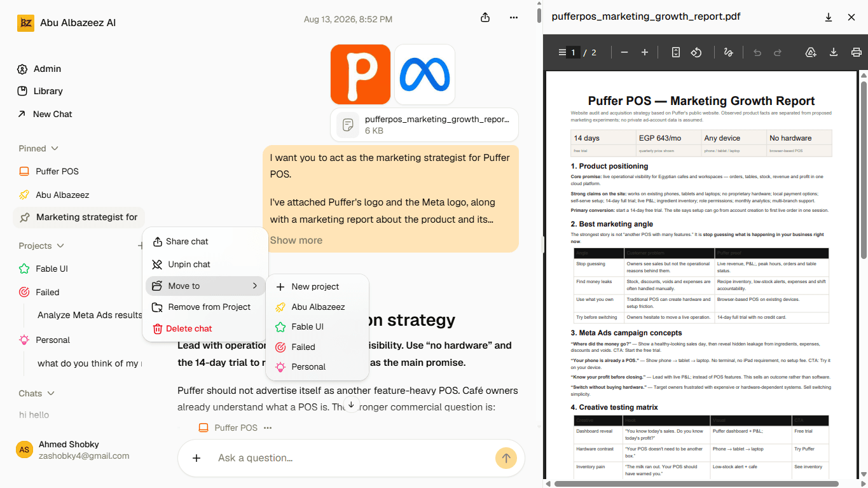Click the Puffer logo image thumbnail
This screenshot has width=868, height=488.
361,74
